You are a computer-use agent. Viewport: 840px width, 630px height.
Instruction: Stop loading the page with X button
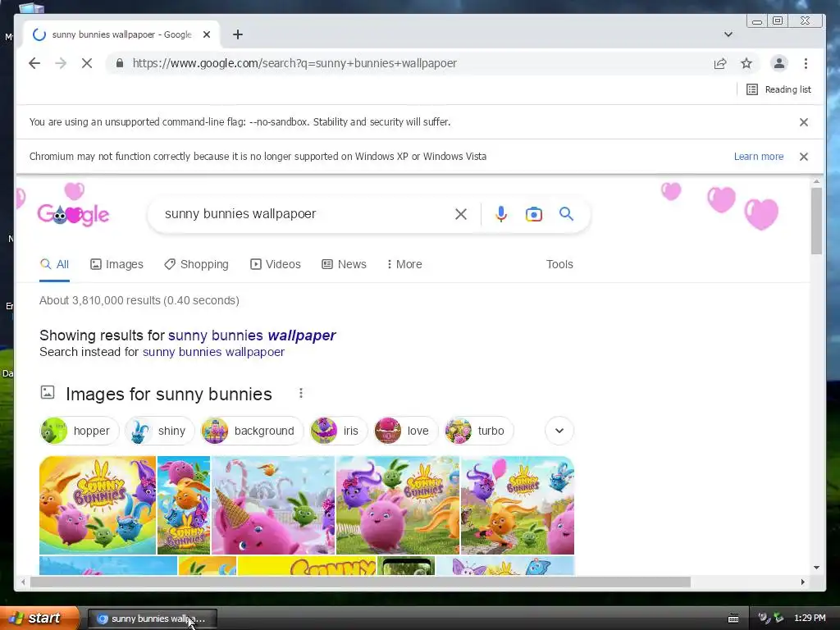87,63
